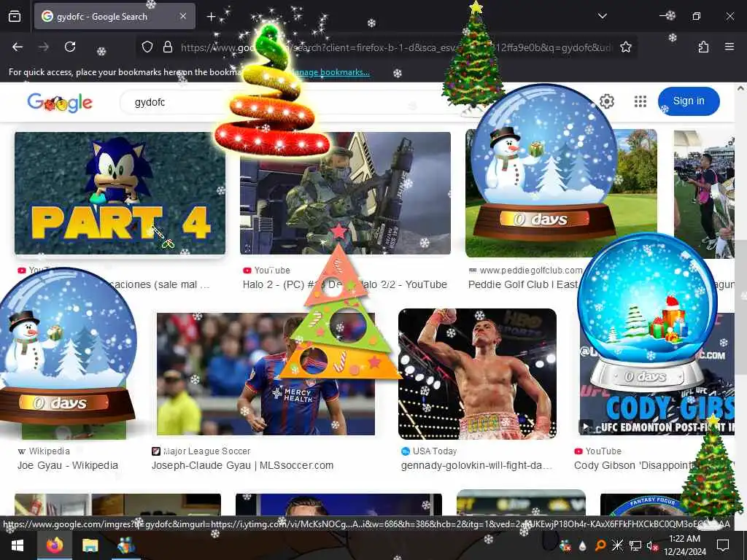Open Cody Gibson UFC Edmonton video thumbnail

coord(657,374)
